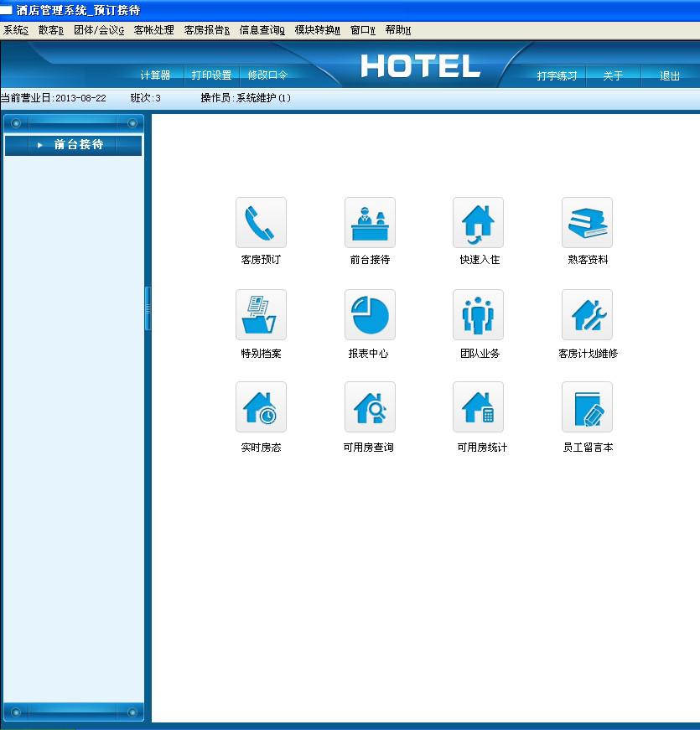This screenshot has height=730, width=700.
Task: Open the 帮助H menu
Action: [x=397, y=30]
